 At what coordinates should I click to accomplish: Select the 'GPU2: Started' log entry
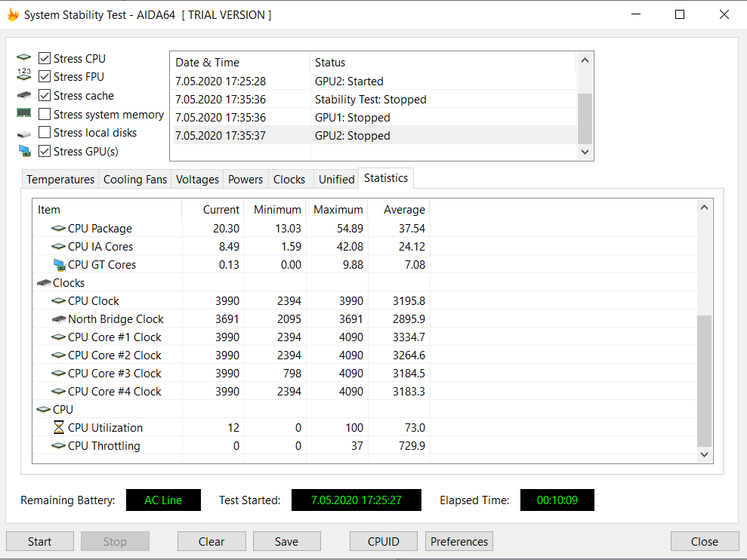[373, 81]
